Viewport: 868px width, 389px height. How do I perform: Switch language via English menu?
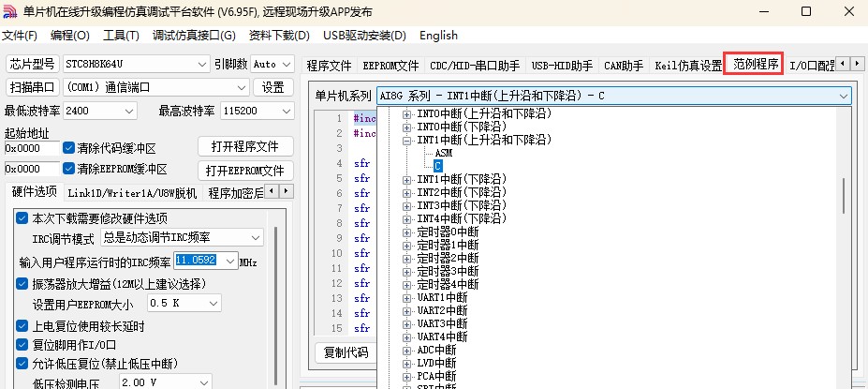438,36
